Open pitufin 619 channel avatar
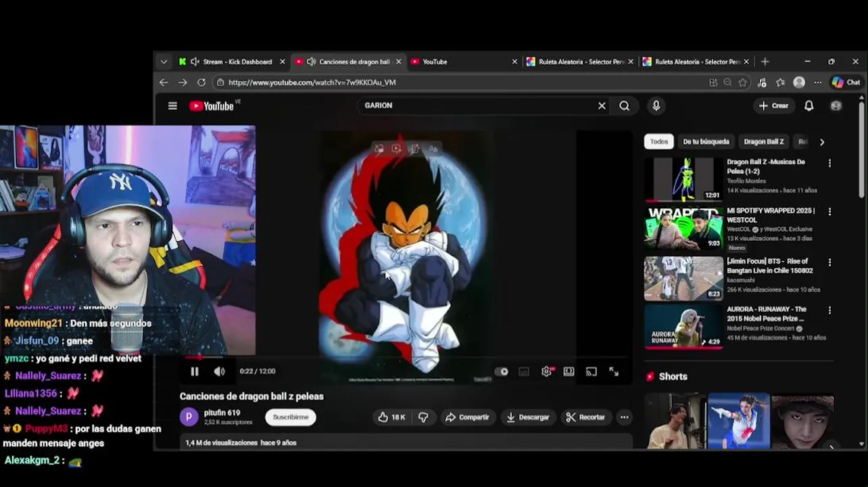This screenshot has width=868, height=487. [x=189, y=417]
